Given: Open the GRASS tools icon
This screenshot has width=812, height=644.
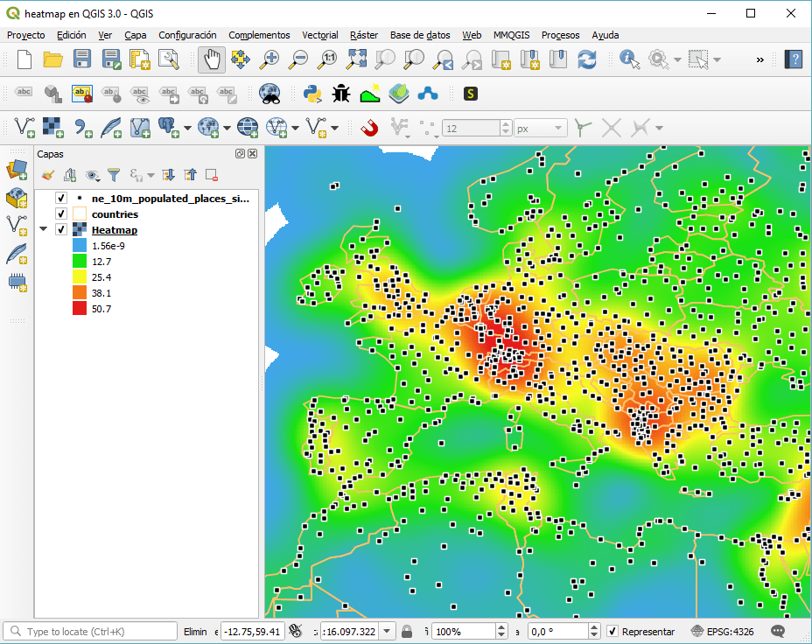Looking at the screenshot, I should tap(398, 93).
